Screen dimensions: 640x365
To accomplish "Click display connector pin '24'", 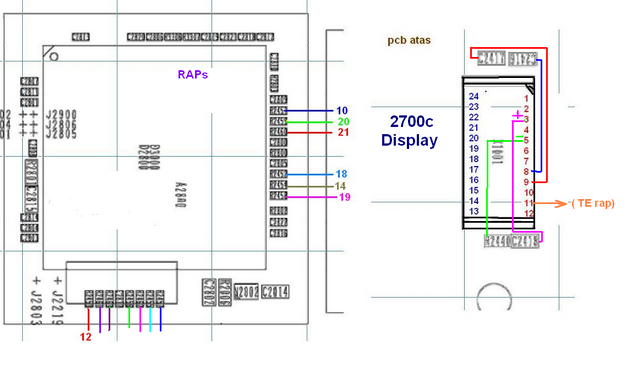I will 473,96.
